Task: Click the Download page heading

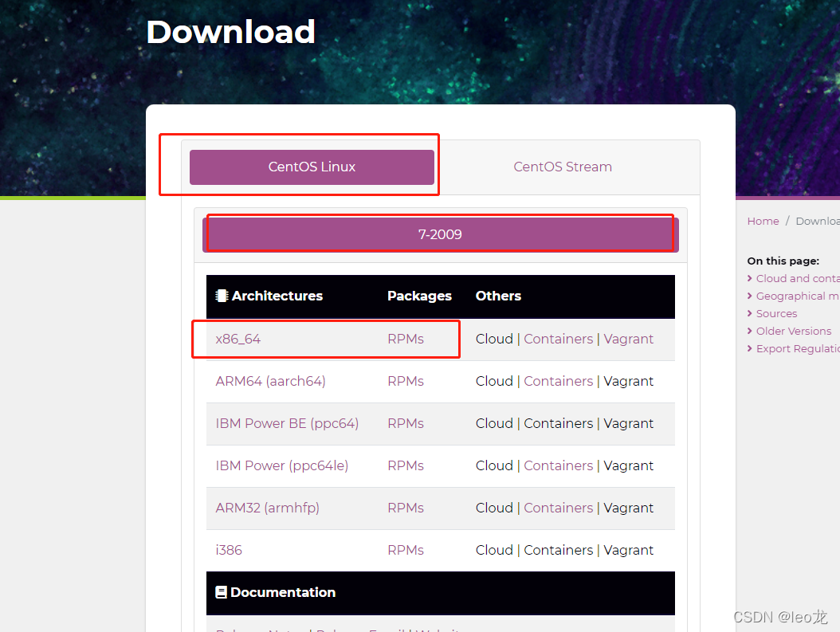Action: [x=230, y=32]
